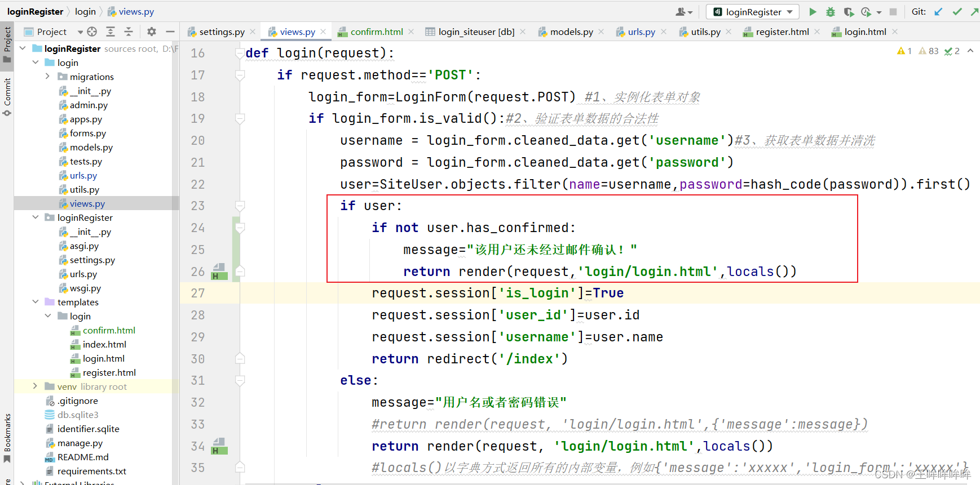This screenshot has width=980, height=485.
Task: Open the loginRegister run configuration dropdown
Action: (753, 12)
